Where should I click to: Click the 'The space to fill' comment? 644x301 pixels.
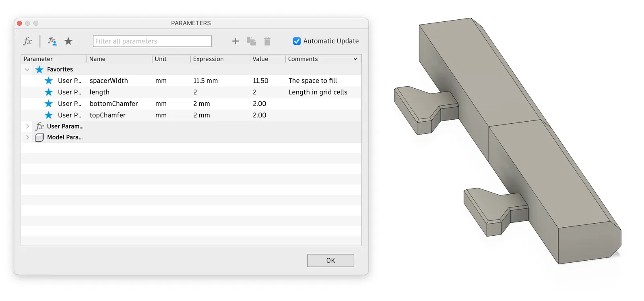click(x=313, y=81)
